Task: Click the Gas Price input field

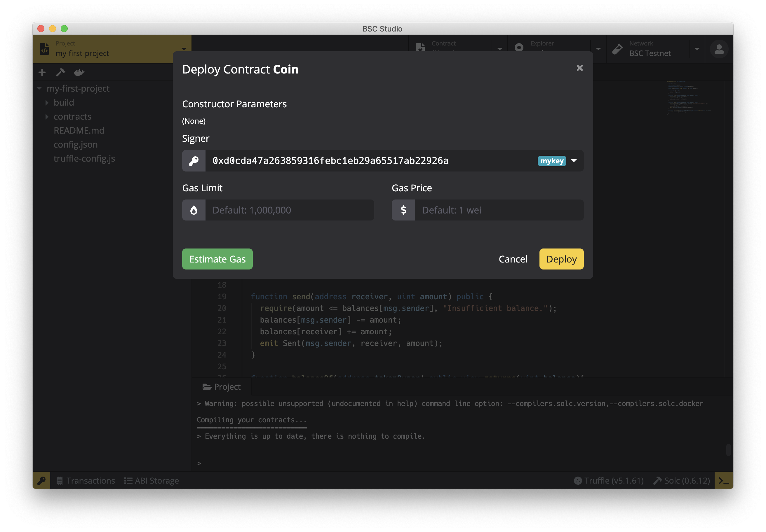Action: 499,210
